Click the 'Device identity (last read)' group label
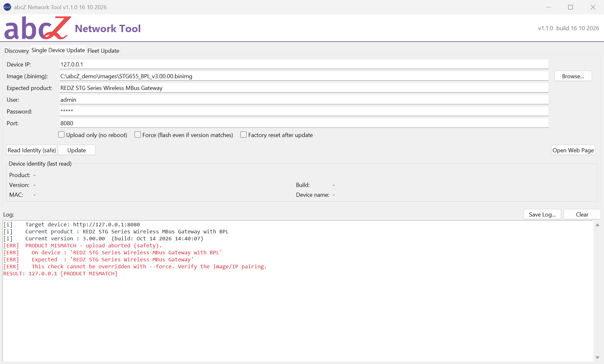Screen dimensions: 604x364 (40, 163)
